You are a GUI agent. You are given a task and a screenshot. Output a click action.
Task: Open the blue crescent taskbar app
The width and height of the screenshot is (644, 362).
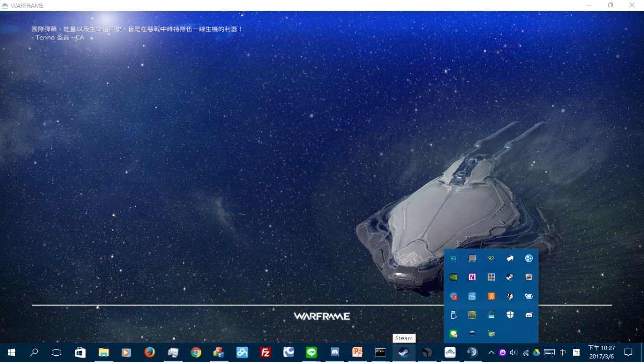(288, 353)
